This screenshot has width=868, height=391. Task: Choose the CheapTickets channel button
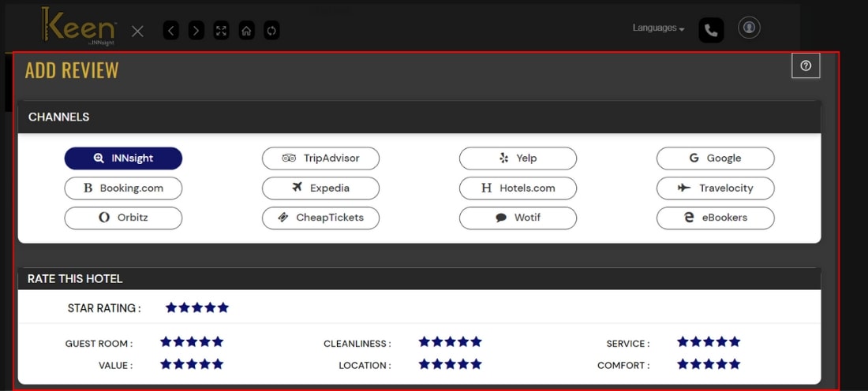pyautogui.click(x=320, y=218)
